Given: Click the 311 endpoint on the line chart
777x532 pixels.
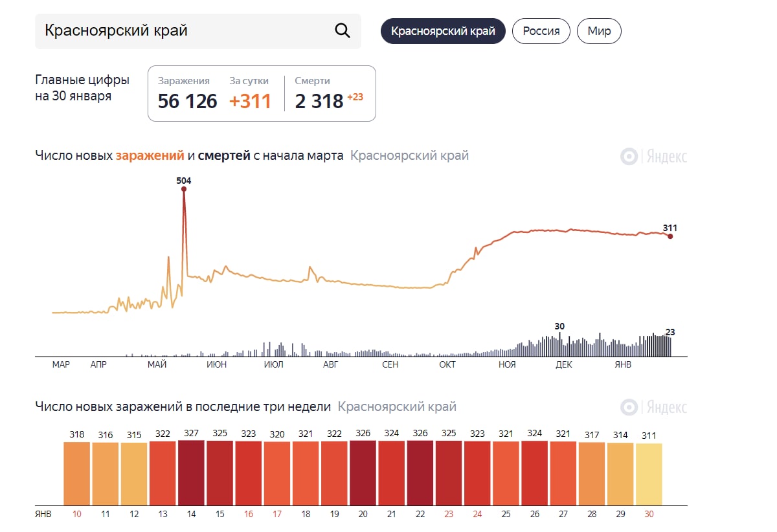Looking at the screenshot, I should (670, 236).
